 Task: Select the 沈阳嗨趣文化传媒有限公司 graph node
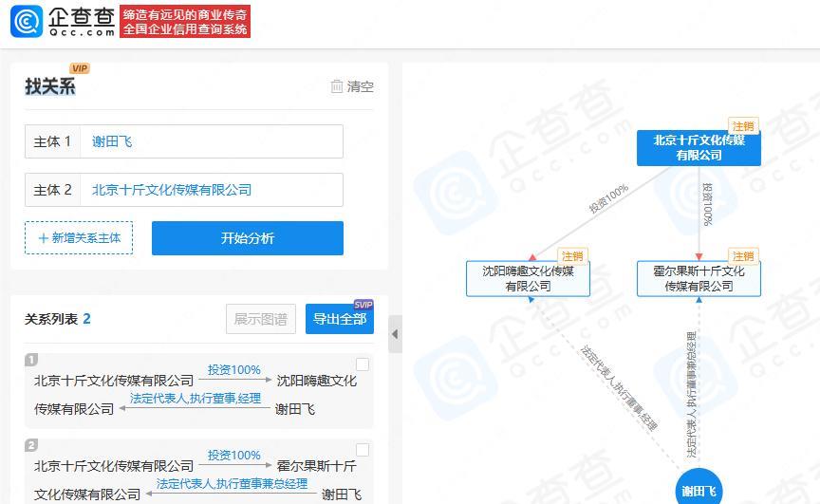tap(529, 279)
